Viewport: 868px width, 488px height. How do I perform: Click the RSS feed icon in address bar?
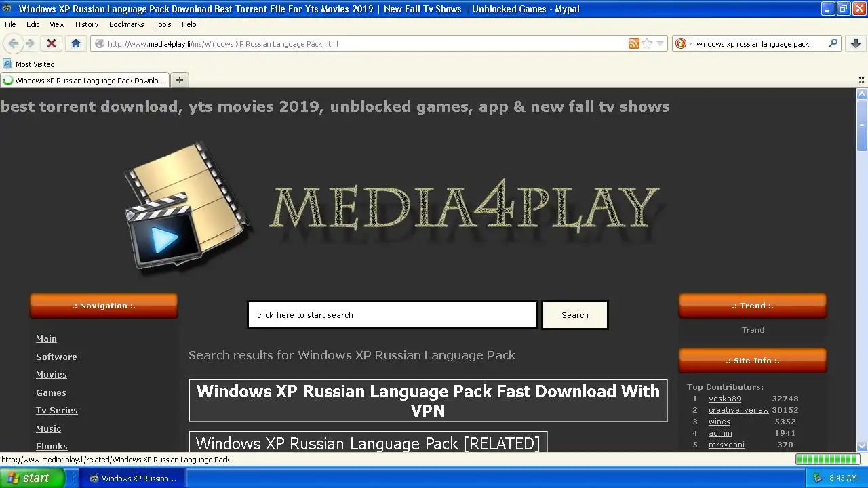click(633, 43)
